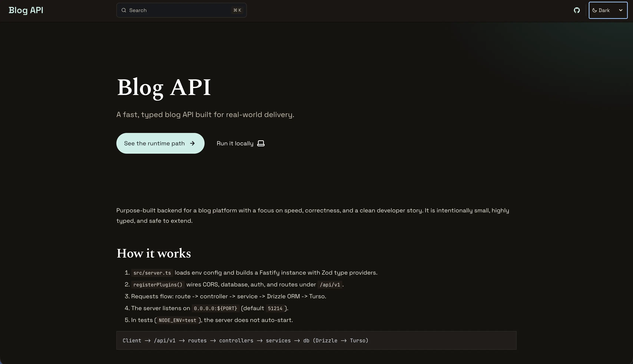Screen dimensions: 633x364
Task: Click the How it works heading
Action: [154, 253]
